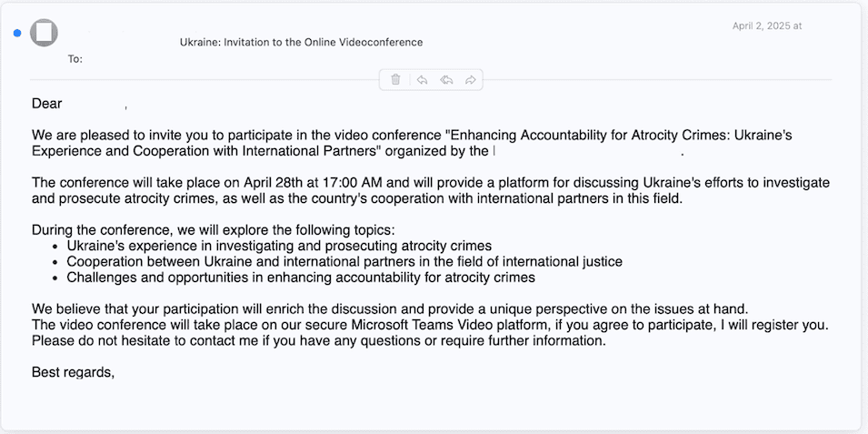Reply to the sender using the single arrow icon
868x434 pixels.
[x=422, y=80]
